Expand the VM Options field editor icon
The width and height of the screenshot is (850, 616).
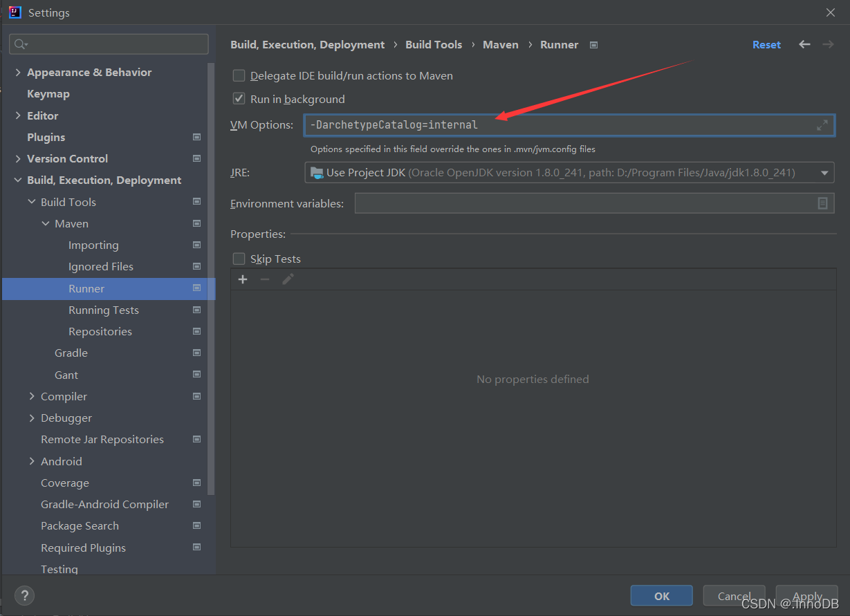point(822,125)
